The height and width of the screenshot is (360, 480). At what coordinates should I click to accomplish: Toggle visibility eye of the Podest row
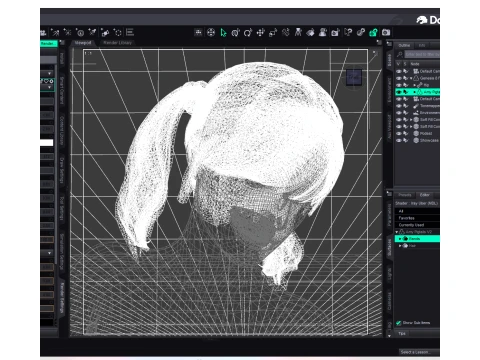(399, 133)
